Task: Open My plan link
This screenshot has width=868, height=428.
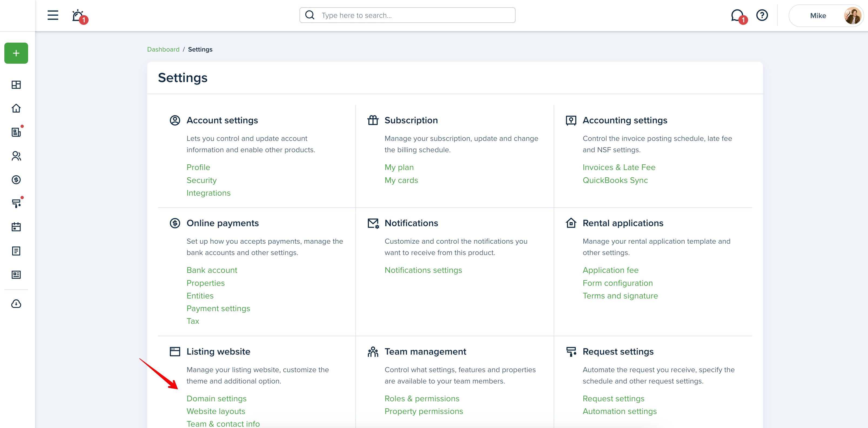Action: 399,168
